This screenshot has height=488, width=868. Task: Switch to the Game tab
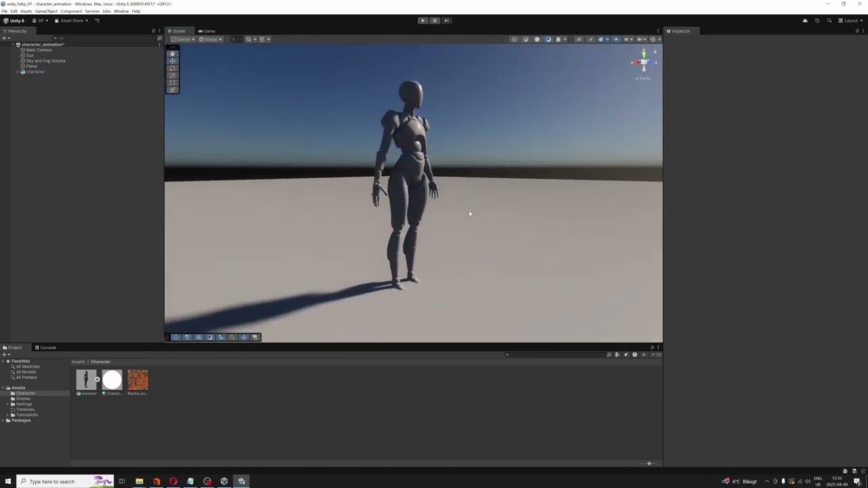click(x=207, y=31)
